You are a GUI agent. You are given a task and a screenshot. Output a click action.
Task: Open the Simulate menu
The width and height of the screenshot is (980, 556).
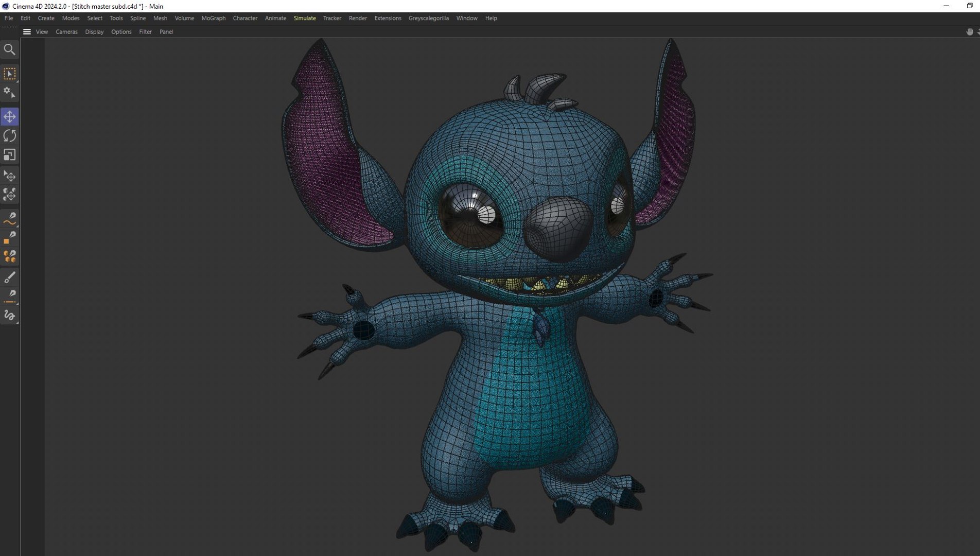point(305,18)
